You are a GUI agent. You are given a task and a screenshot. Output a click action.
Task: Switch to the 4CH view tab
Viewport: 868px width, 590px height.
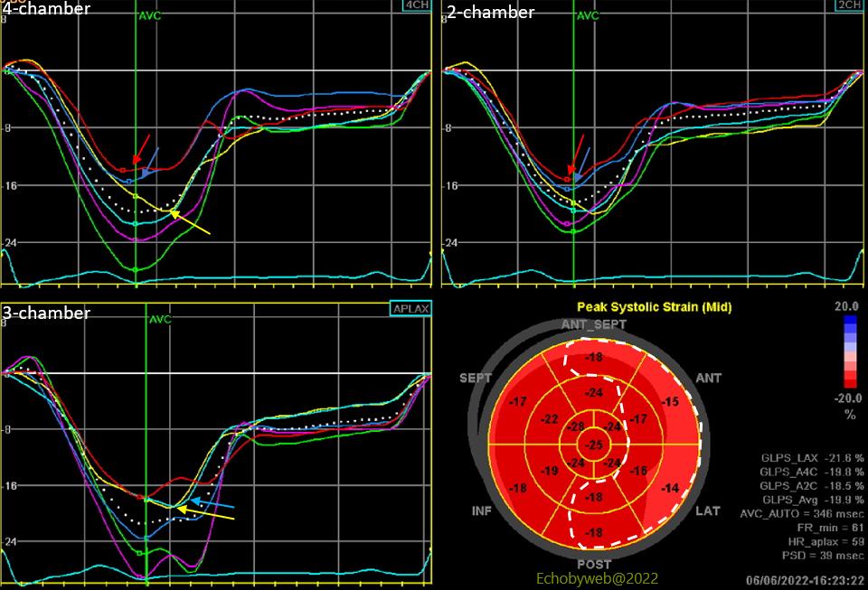click(415, 8)
